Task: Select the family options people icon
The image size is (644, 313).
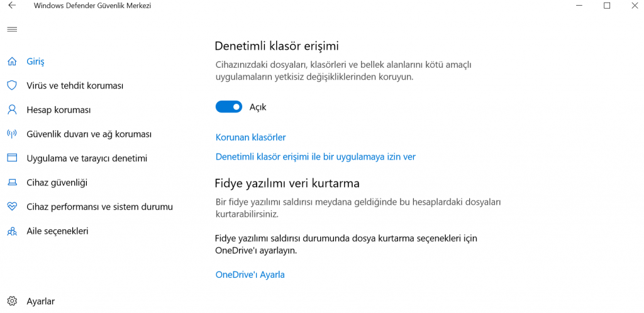Action: tap(12, 231)
